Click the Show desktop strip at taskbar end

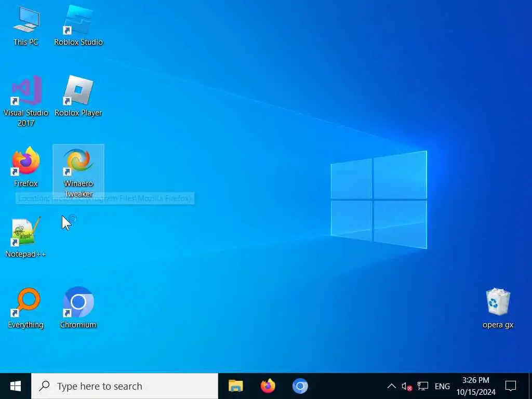click(530, 386)
